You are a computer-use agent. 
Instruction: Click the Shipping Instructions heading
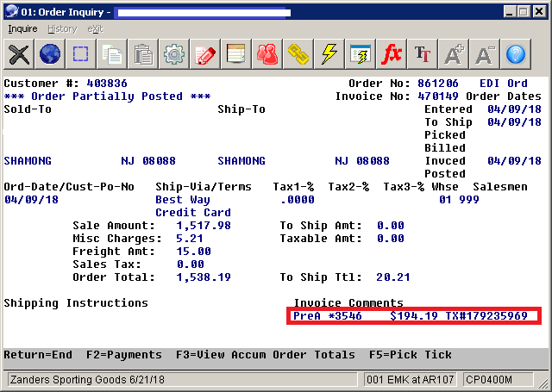pyautogui.click(x=76, y=303)
